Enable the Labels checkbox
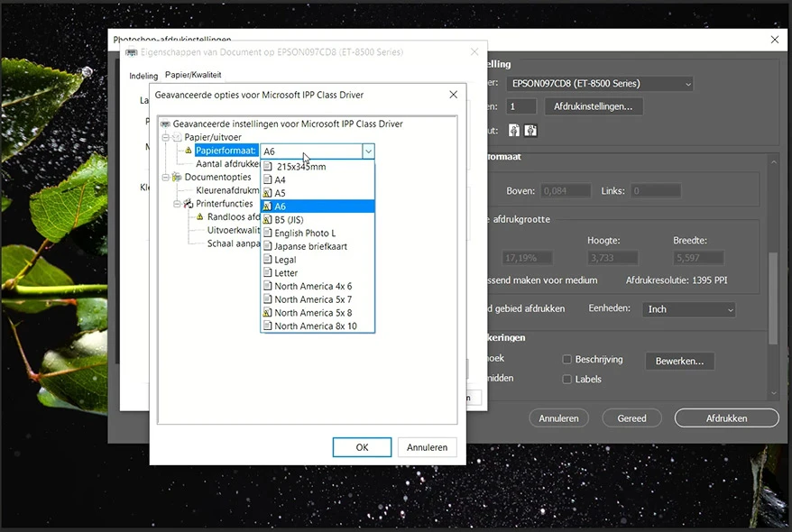 [x=566, y=379]
